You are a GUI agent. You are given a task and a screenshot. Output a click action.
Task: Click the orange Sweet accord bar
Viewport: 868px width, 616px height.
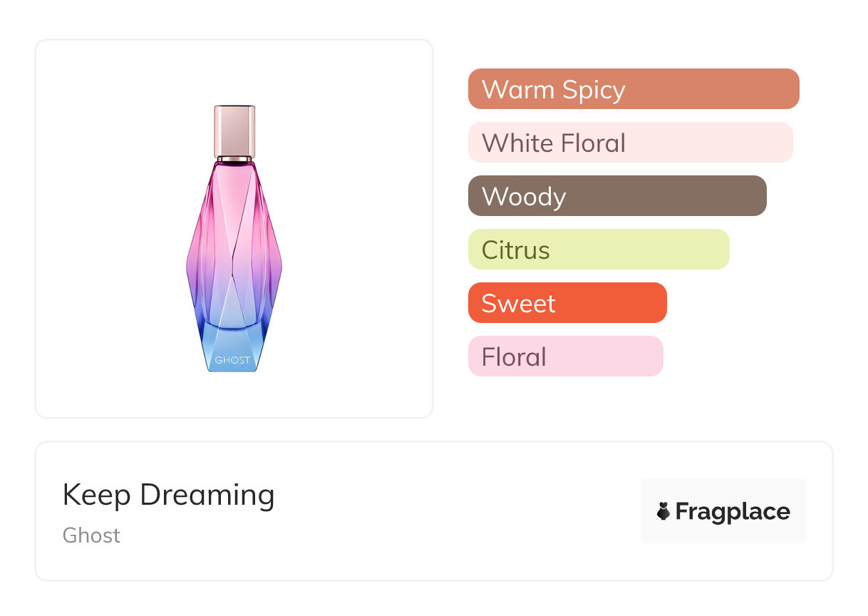click(x=567, y=303)
